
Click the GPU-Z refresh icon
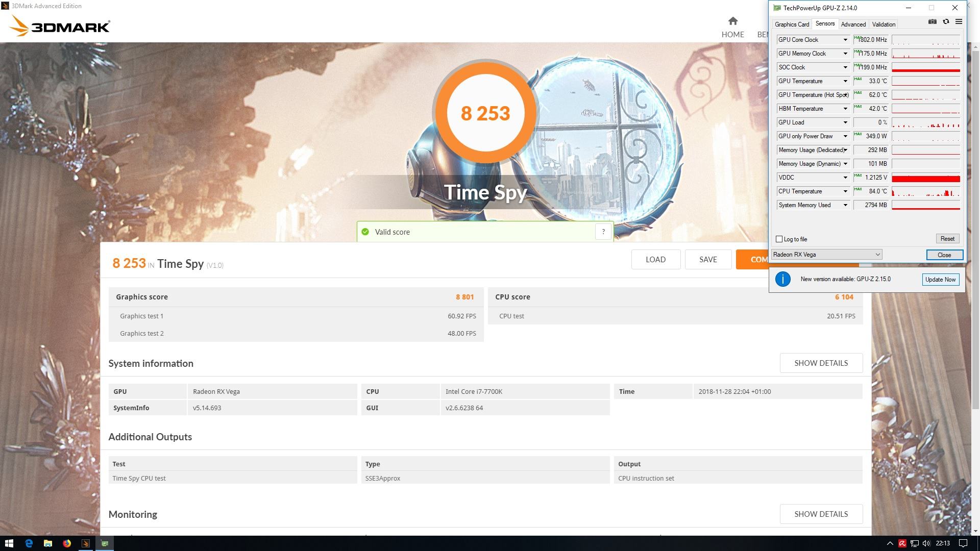point(946,22)
